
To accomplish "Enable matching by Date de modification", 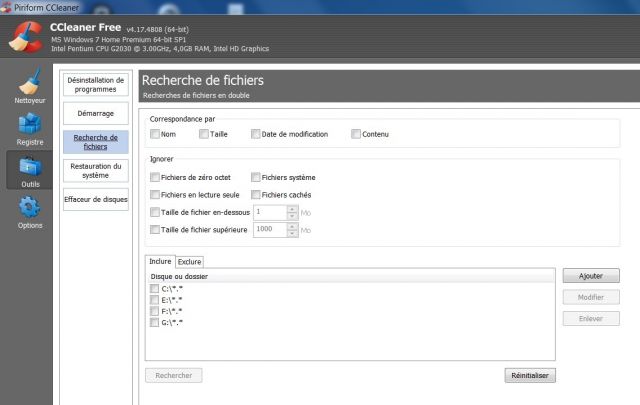I will [256, 134].
